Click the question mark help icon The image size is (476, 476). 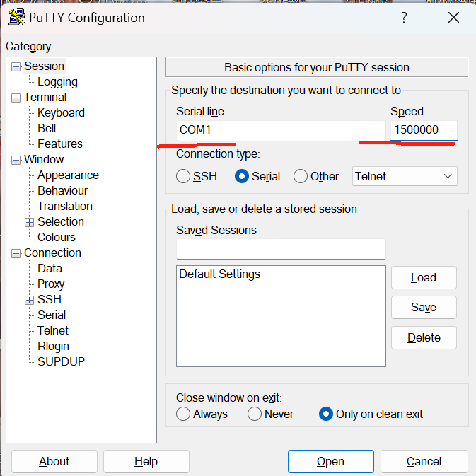(404, 18)
